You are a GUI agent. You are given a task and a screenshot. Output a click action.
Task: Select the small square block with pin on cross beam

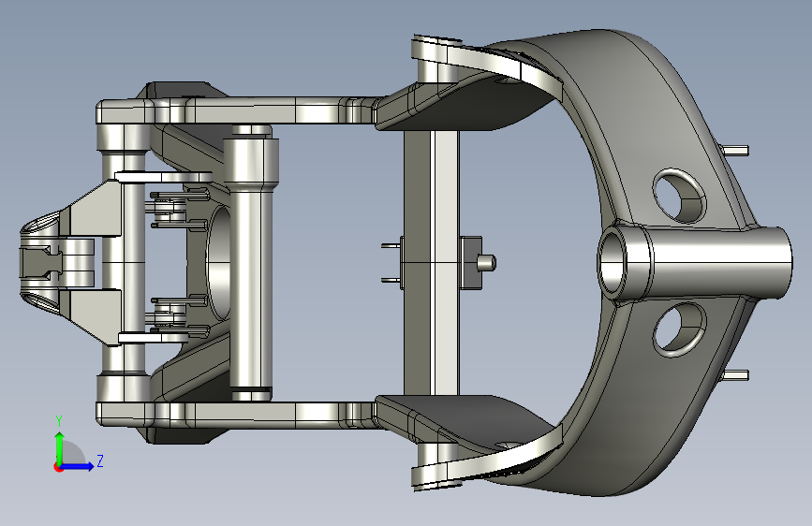click(478, 262)
